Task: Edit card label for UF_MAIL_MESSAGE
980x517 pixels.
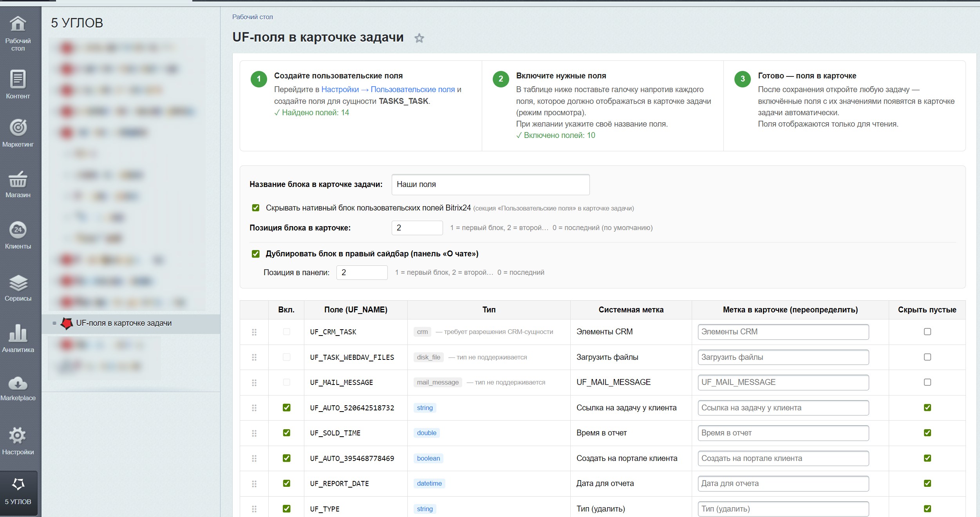Action: point(783,383)
